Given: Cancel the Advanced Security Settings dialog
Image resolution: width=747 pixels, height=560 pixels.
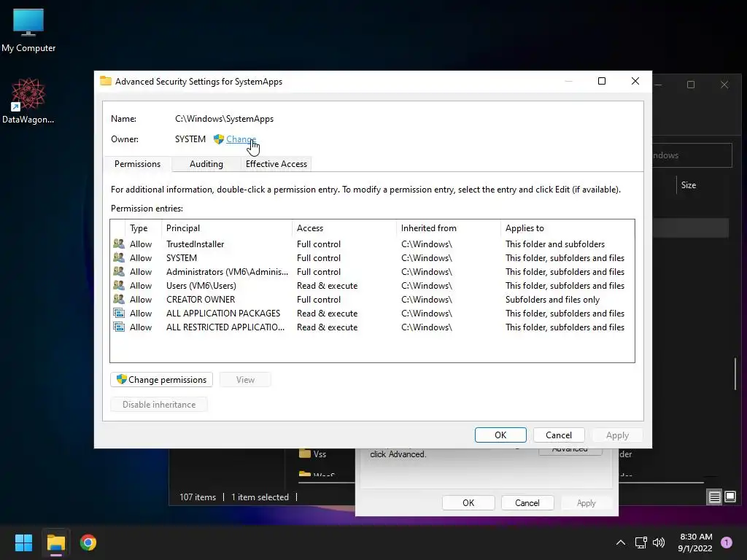Looking at the screenshot, I should [x=558, y=435].
